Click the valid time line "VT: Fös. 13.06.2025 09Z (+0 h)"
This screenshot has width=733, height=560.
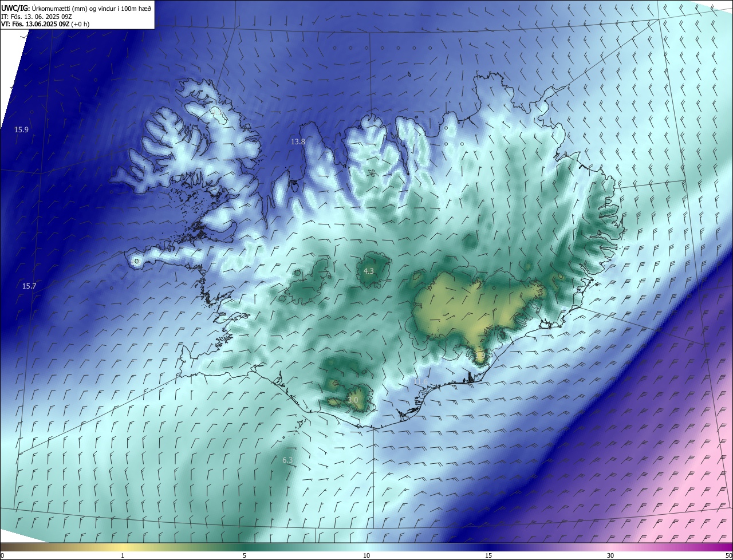pos(45,24)
